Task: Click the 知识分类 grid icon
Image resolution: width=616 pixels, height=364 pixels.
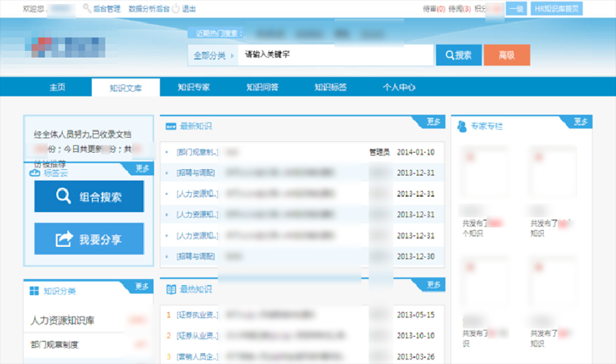Action: pyautogui.click(x=34, y=291)
